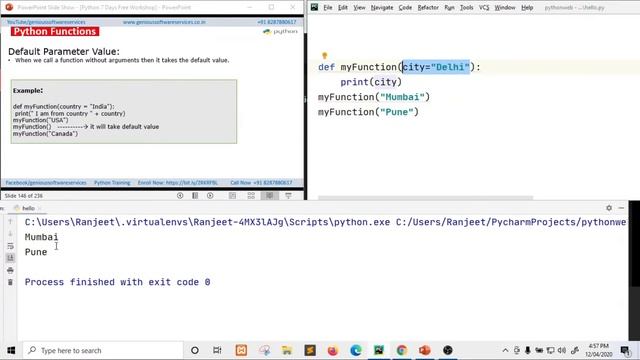Screen dimensions: 640x360
Task: Open Firefox on taskbar
Action: 333,350
